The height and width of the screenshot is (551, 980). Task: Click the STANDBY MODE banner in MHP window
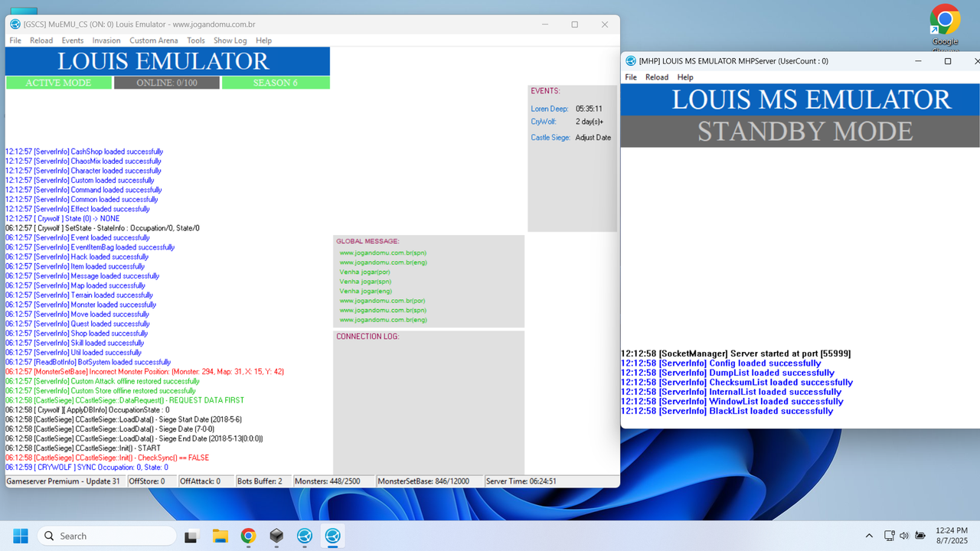(800, 131)
